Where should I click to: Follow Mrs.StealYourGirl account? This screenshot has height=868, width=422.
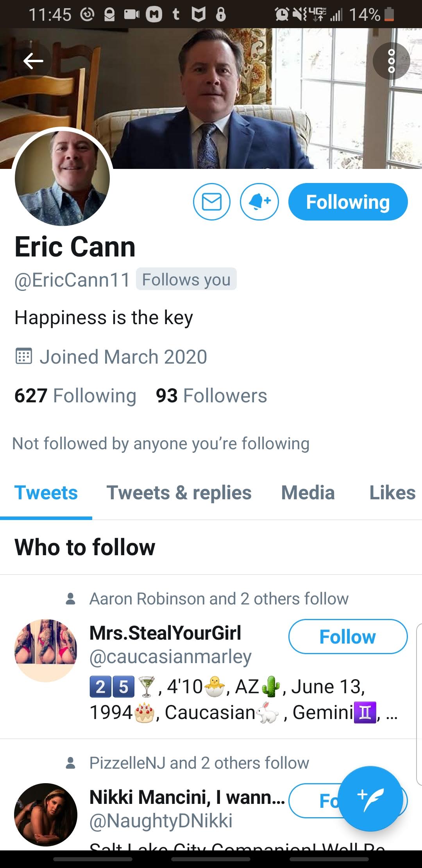pyautogui.click(x=348, y=637)
